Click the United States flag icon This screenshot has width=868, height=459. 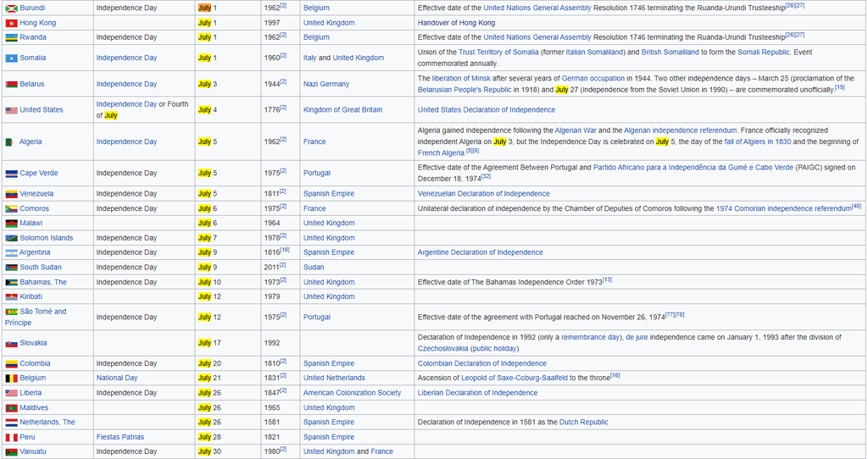(11, 110)
